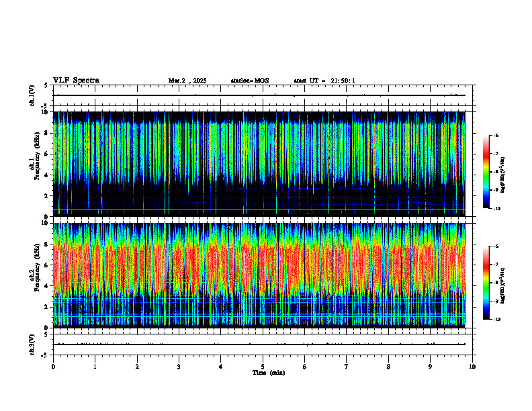
Task: Click the ch.1 "Frequency (kHz)" axis label
Action: pyautogui.click(x=37, y=156)
